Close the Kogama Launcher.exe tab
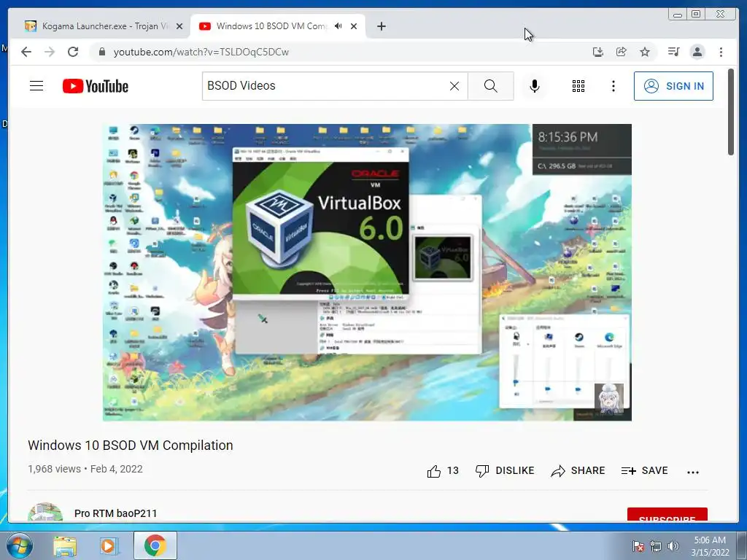747x560 pixels. [x=179, y=26]
